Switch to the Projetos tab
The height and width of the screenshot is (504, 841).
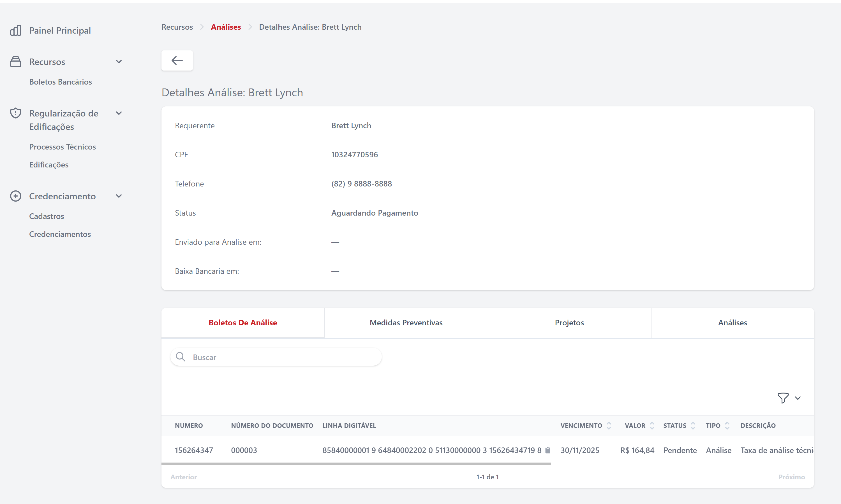(569, 323)
